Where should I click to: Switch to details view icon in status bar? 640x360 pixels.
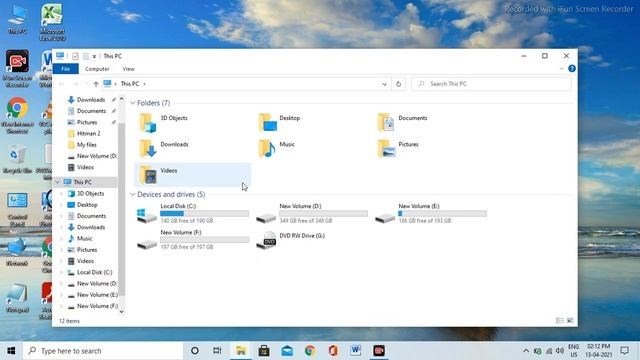click(x=560, y=321)
